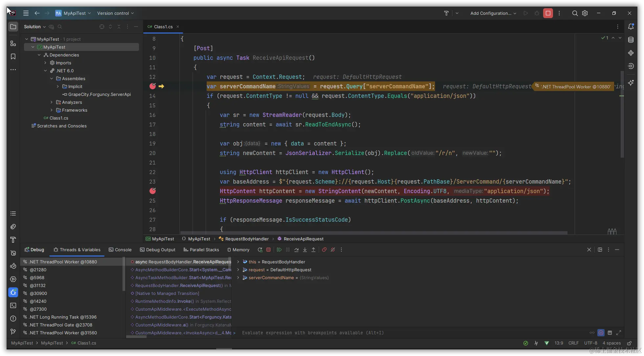The width and height of the screenshot is (644, 356).
Task: Toggle Mute Breakpoints
Action: [x=333, y=250]
